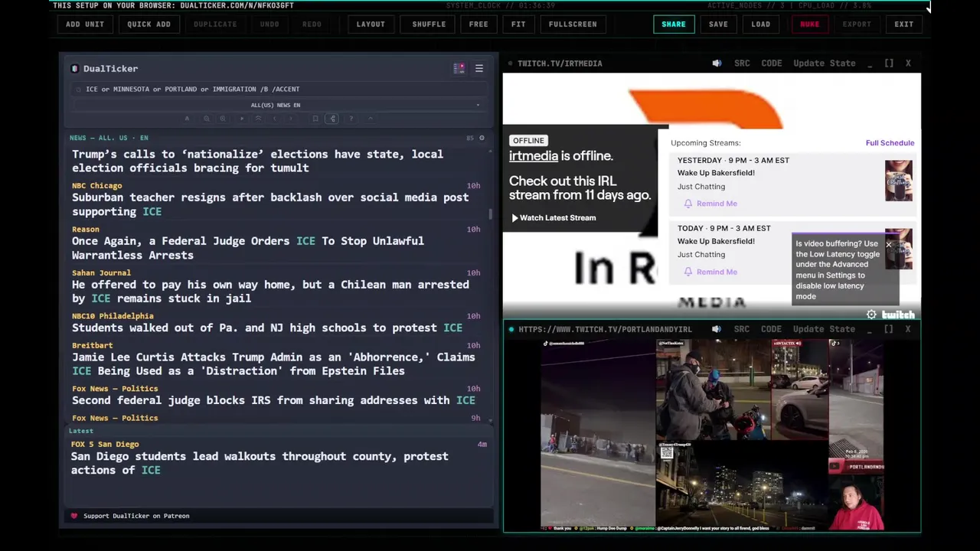Mute the PORTLANDANDYIRL panel speaker
Viewport: 980px width, 551px height.
coord(717,329)
